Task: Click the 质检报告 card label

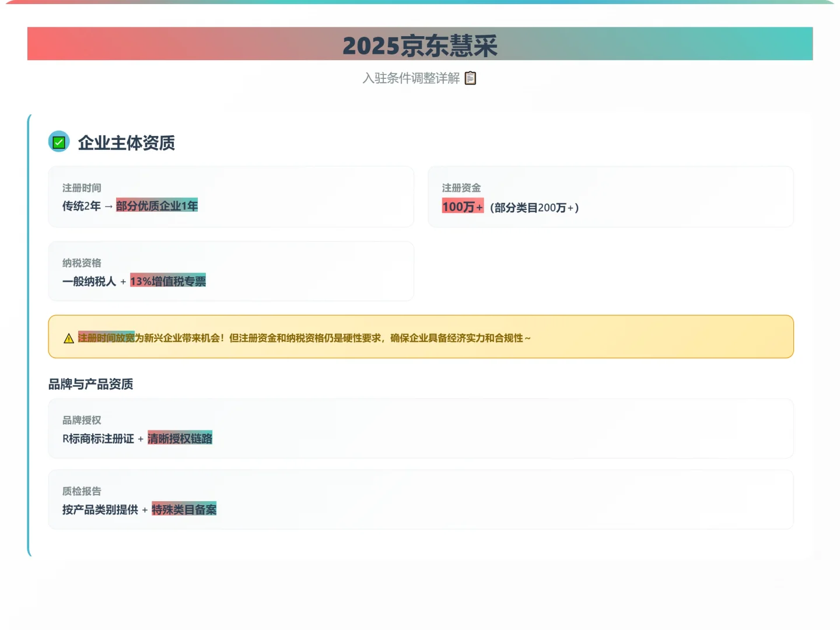Action: [82, 491]
